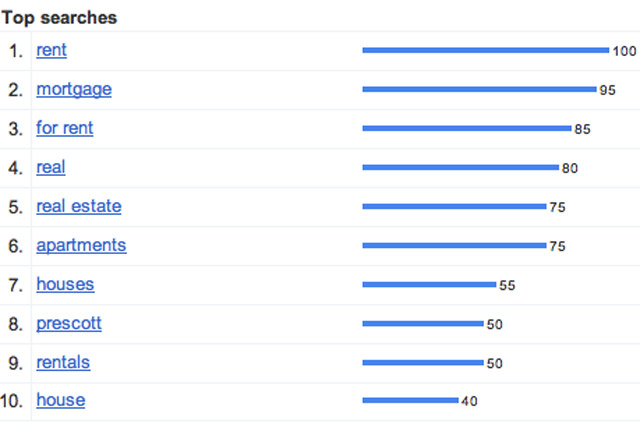Open the 'rent' search term link

pos(51,51)
